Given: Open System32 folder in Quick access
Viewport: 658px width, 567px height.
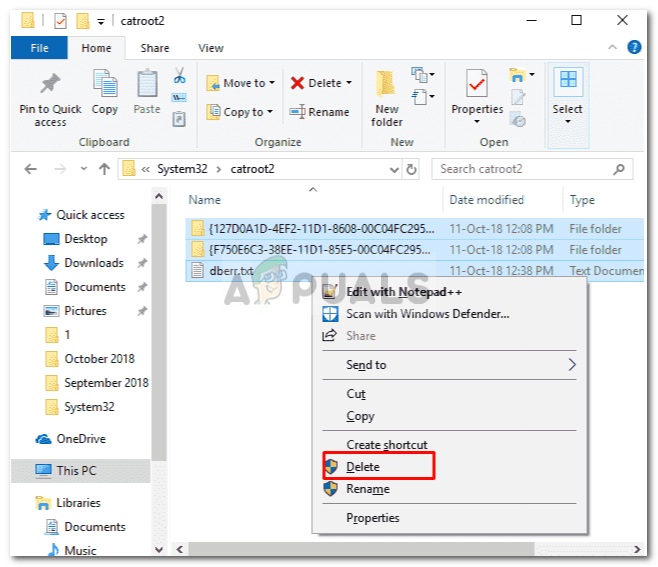Looking at the screenshot, I should [79, 407].
